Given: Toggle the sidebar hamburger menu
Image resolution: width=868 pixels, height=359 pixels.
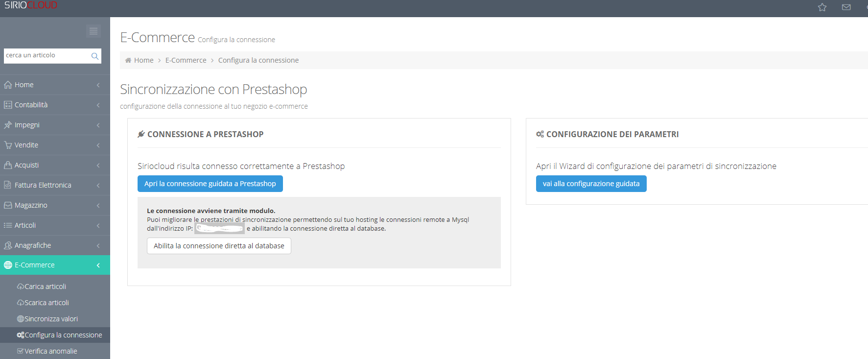Looking at the screenshot, I should click(x=94, y=31).
